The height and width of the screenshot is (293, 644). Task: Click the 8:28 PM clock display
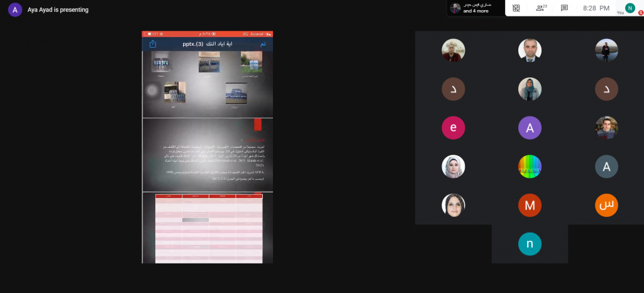(596, 8)
